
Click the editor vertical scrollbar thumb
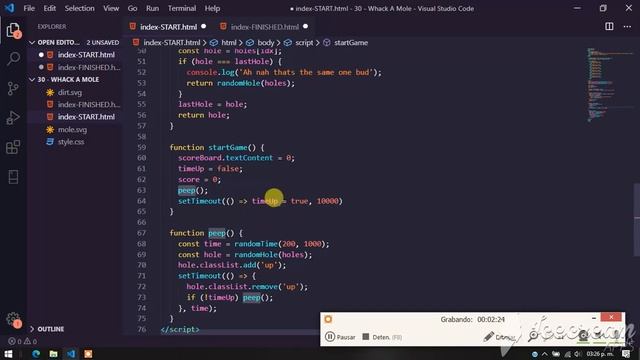[x=637, y=220]
